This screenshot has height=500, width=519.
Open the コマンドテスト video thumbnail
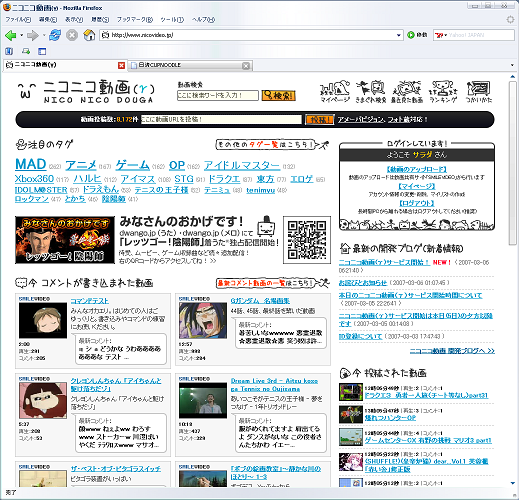tap(43, 320)
